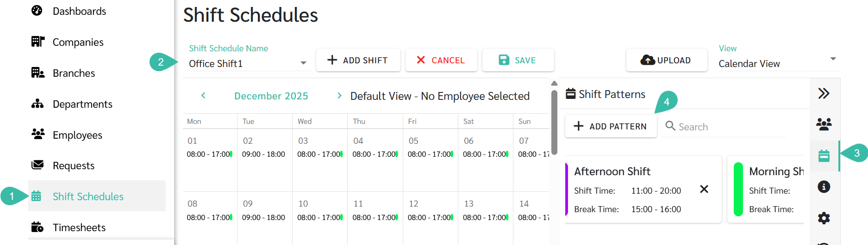The image size is (868, 245).
Task: Expand Shift Schedule Name dropdown
Action: [303, 63]
